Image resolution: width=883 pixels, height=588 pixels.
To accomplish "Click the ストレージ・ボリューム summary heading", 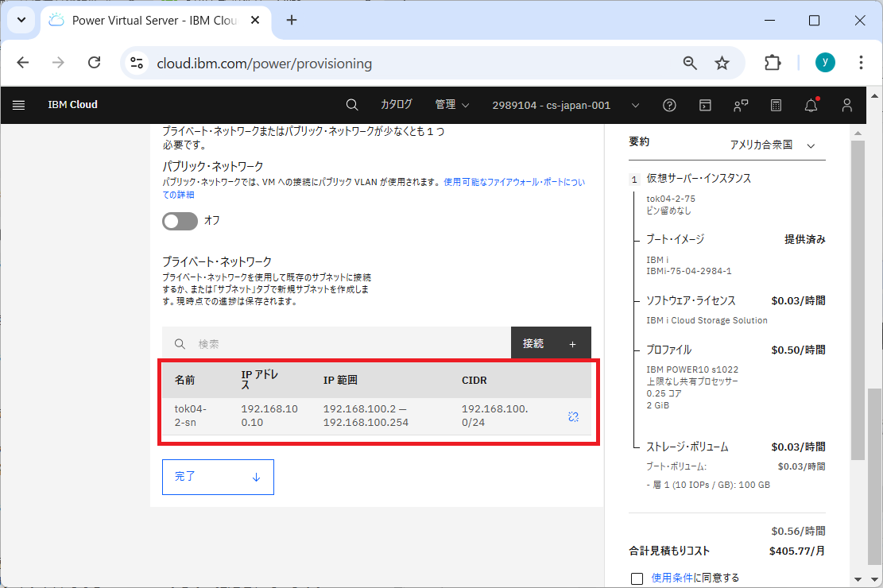I will pos(687,447).
